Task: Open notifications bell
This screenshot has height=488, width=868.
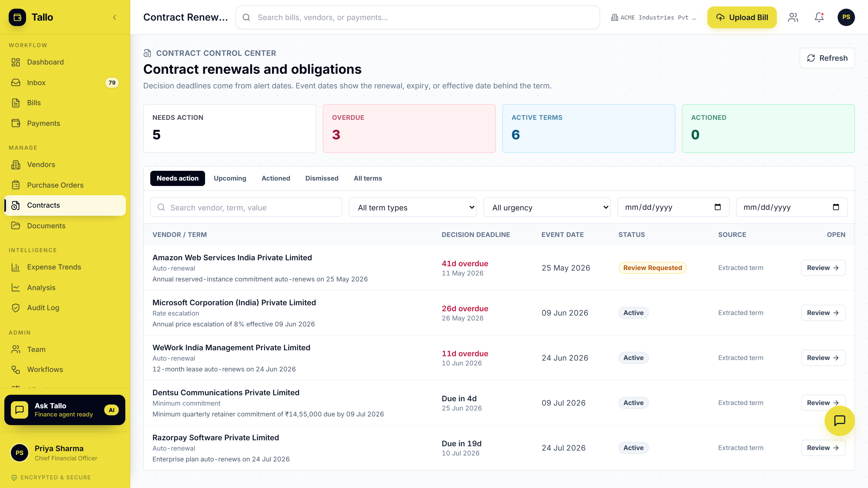Action: [819, 17]
